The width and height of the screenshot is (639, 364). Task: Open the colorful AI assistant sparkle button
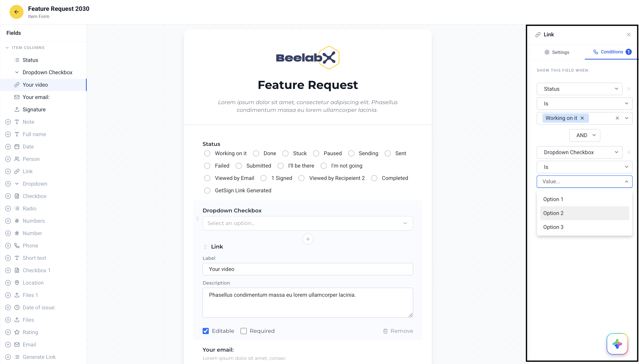coord(617,344)
